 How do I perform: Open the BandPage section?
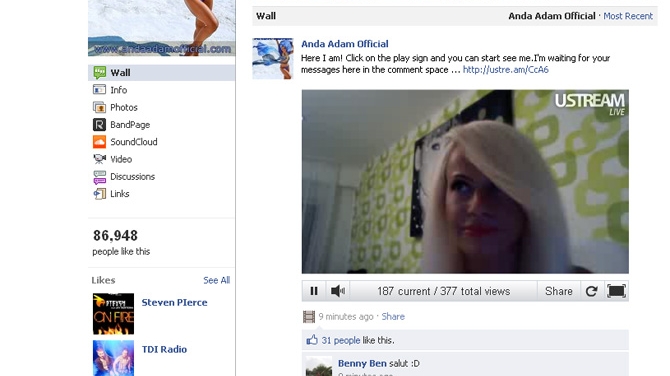click(x=130, y=125)
